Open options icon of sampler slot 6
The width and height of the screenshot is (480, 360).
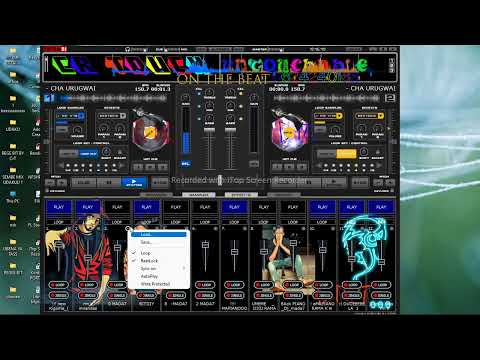coord(216,229)
